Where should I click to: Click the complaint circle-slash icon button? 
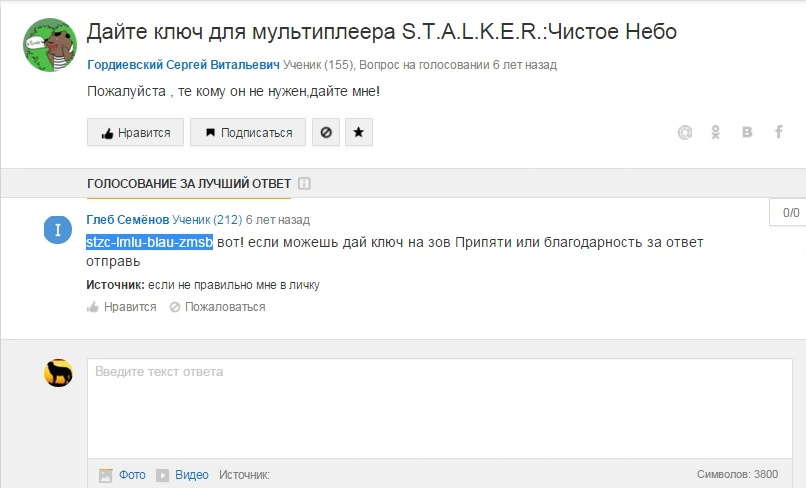click(326, 132)
